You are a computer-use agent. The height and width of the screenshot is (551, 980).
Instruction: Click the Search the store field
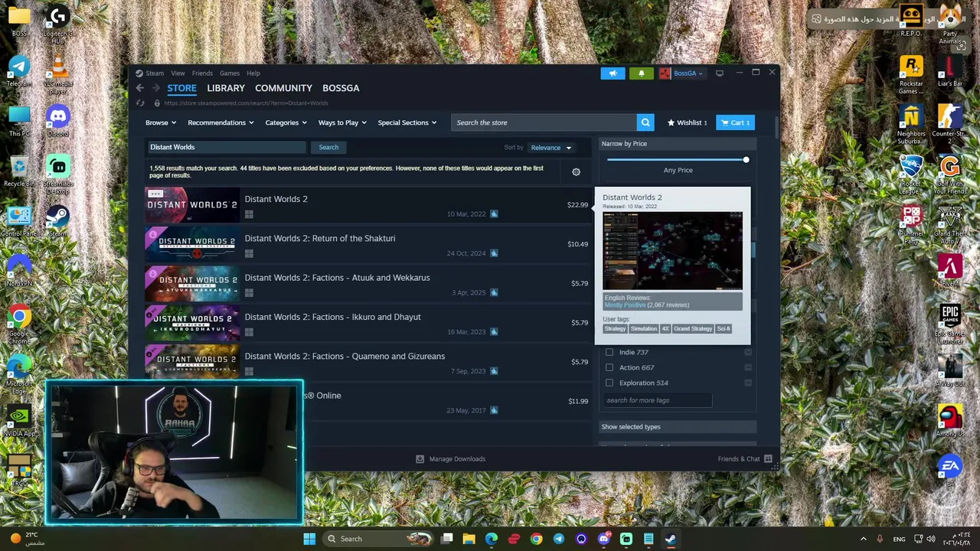tap(544, 122)
